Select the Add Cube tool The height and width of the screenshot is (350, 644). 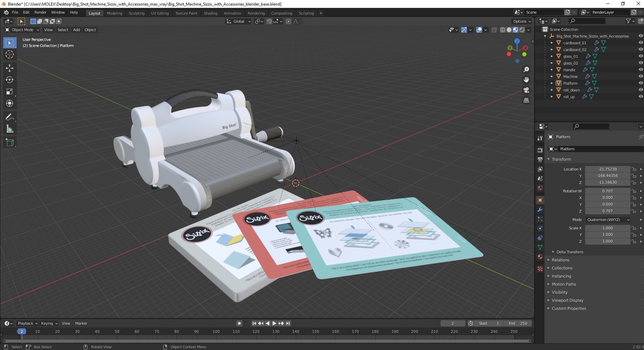click(x=9, y=142)
